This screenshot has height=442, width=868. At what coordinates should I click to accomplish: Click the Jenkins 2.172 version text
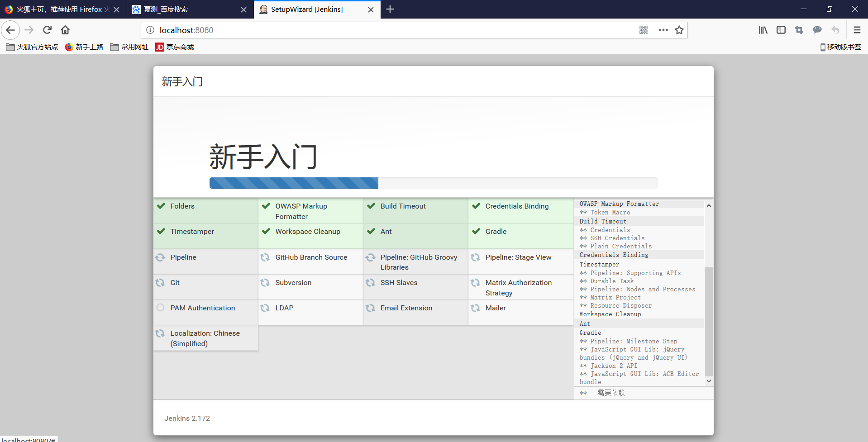187,418
